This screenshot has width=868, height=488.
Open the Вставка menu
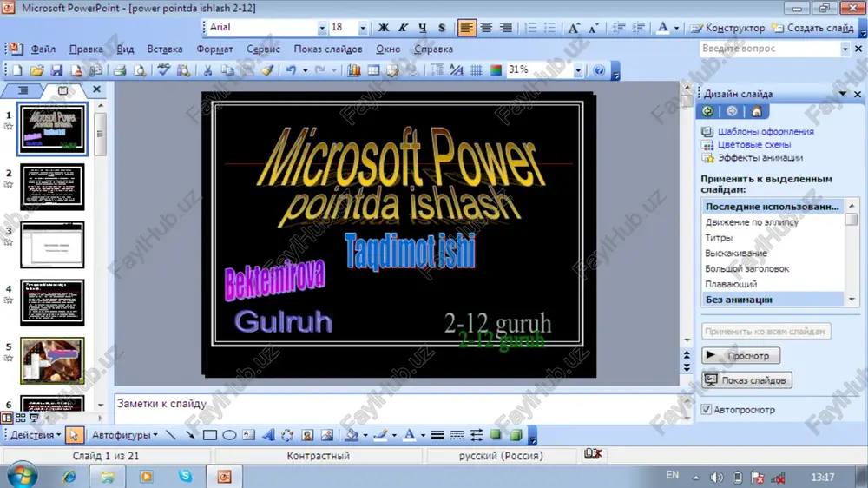(x=164, y=49)
